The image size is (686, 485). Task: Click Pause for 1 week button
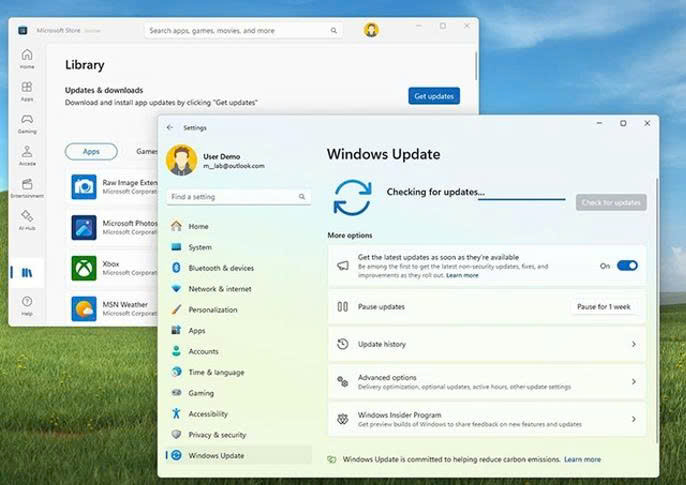[x=603, y=307]
